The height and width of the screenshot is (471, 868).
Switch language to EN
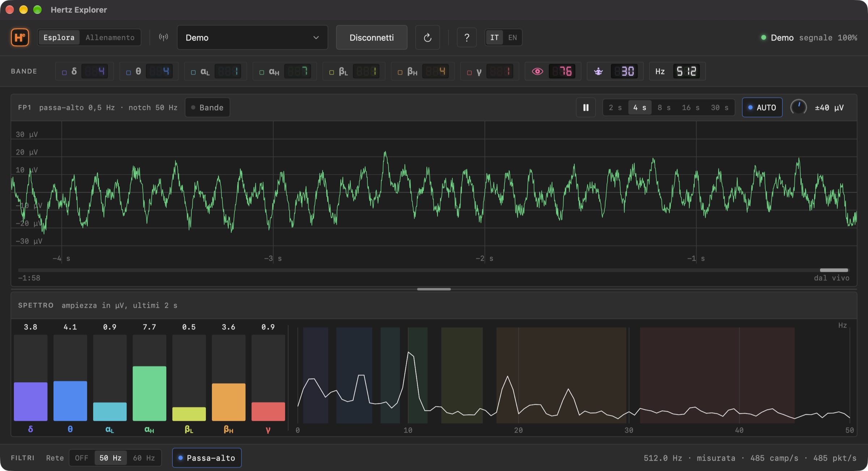tap(512, 37)
